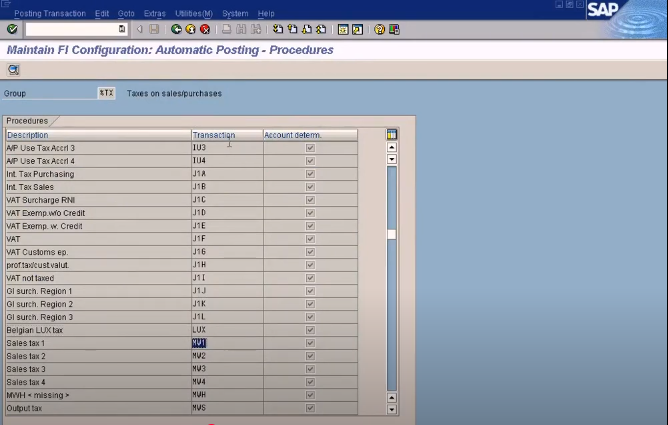668x425 pixels.
Task: Click the green Back arrow icon
Action: click(x=176, y=29)
